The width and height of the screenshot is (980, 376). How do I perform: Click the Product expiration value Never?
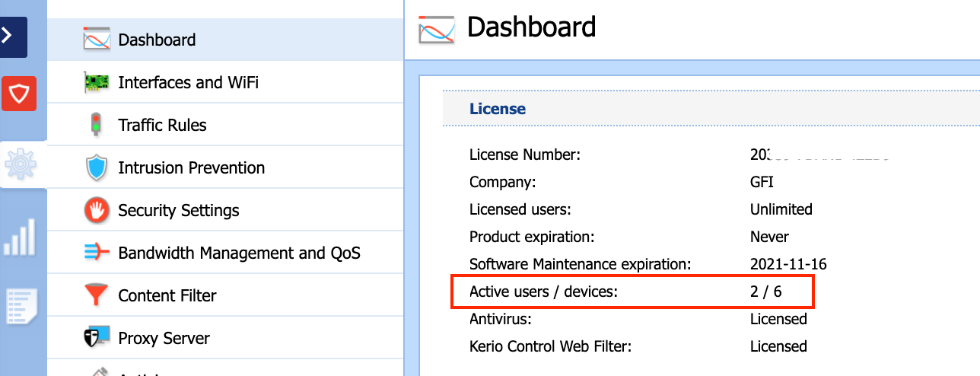pos(769,237)
